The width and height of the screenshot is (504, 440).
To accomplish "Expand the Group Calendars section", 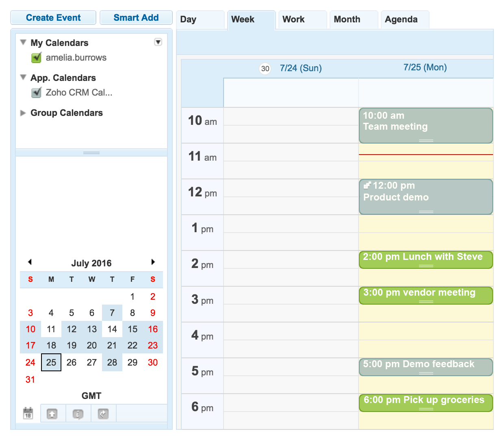I will pyautogui.click(x=23, y=113).
